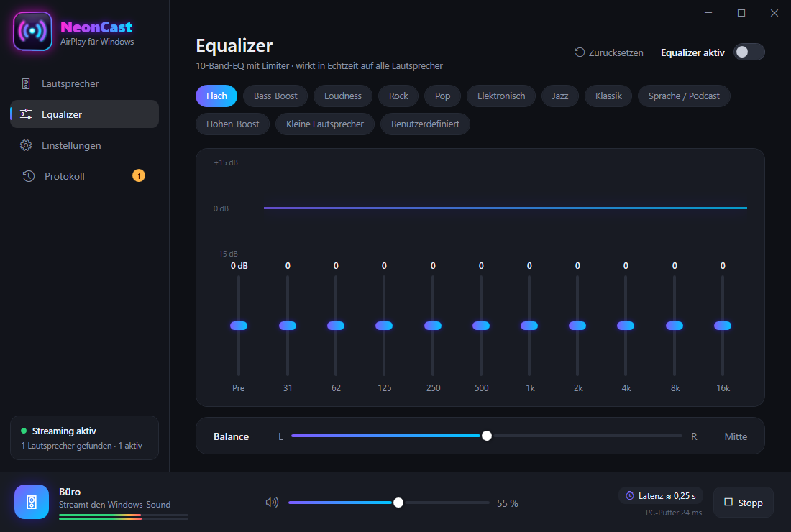Click the square Stopp icon
The width and height of the screenshot is (791, 532).
(728, 503)
